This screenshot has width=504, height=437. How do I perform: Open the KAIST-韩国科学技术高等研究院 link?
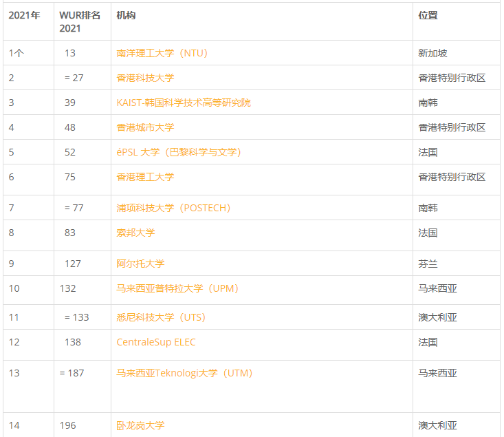click(x=184, y=103)
